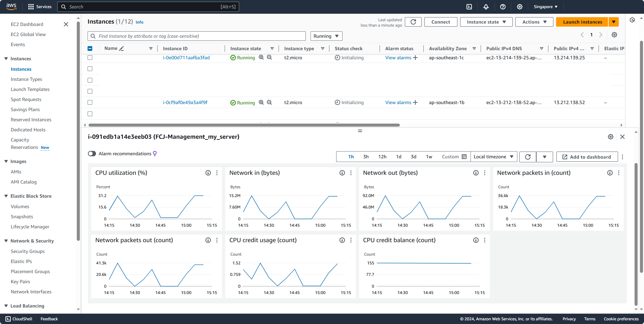The height and width of the screenshot is (324, 644).
Task: Open the Services menu
Action: (x=40, y=7)
